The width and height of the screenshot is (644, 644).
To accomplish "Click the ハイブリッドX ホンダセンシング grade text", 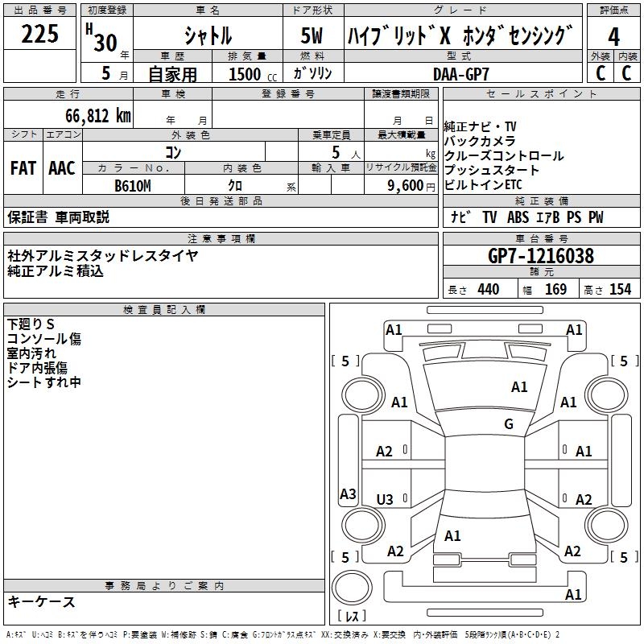I will click(x=461, y=36).
